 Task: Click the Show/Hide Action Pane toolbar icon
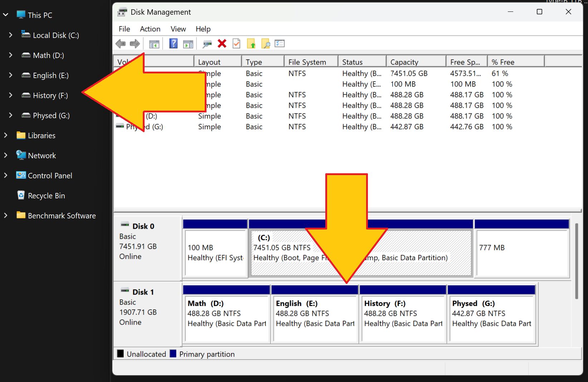coord(188,44)
